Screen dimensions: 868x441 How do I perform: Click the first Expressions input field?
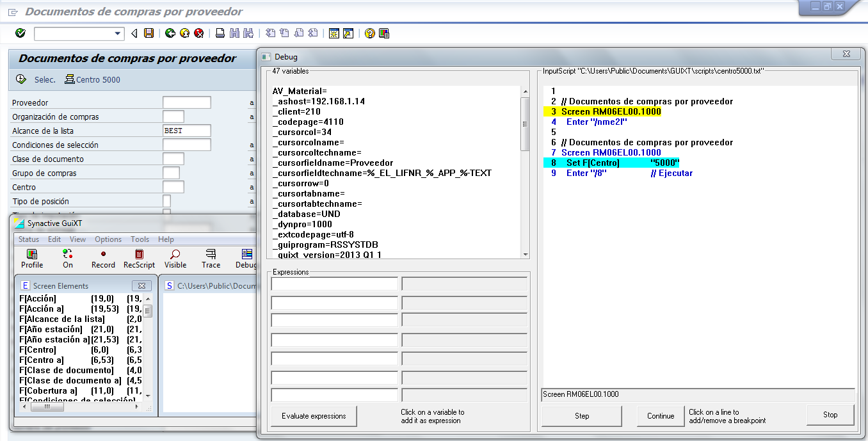pyautogui.click(x=335, y=284)
